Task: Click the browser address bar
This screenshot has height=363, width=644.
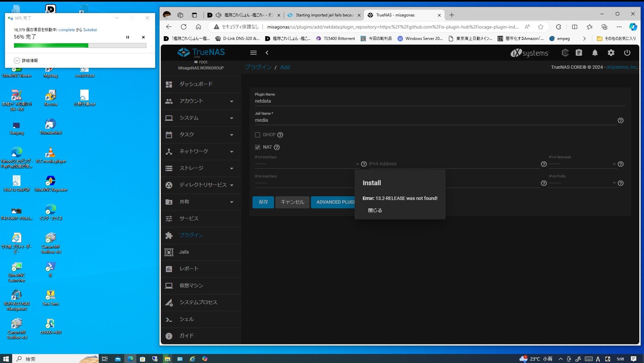Action: click(x=393, y=27)
